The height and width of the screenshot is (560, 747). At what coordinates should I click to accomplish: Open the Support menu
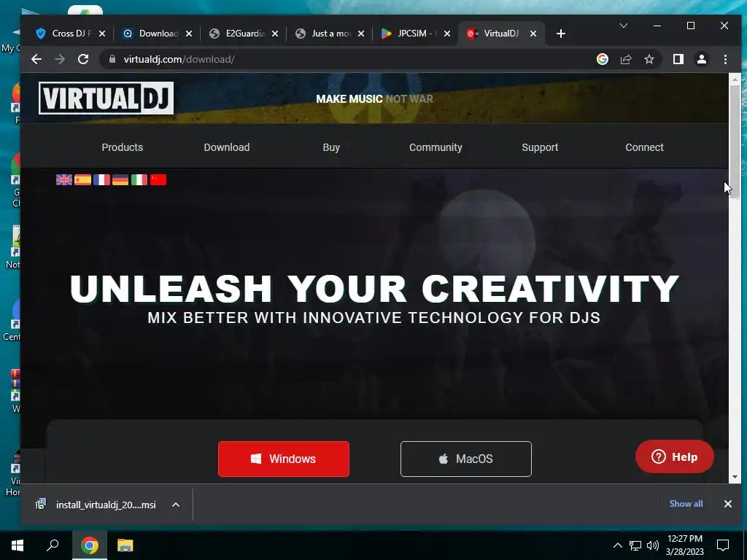tap(540, 147)
